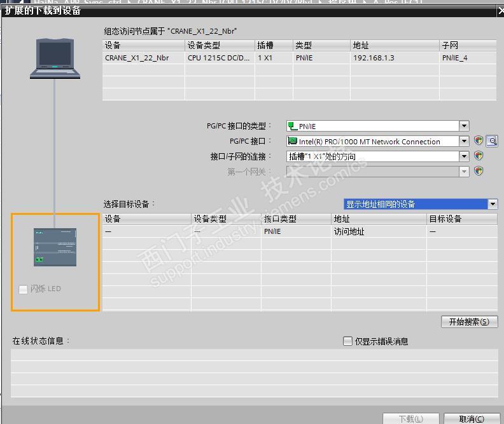Image resolution: width=504 pixels, height=424 pixels.
Task: Select the 192.168.1.3 address cell
Action: [x=395, y=58]
